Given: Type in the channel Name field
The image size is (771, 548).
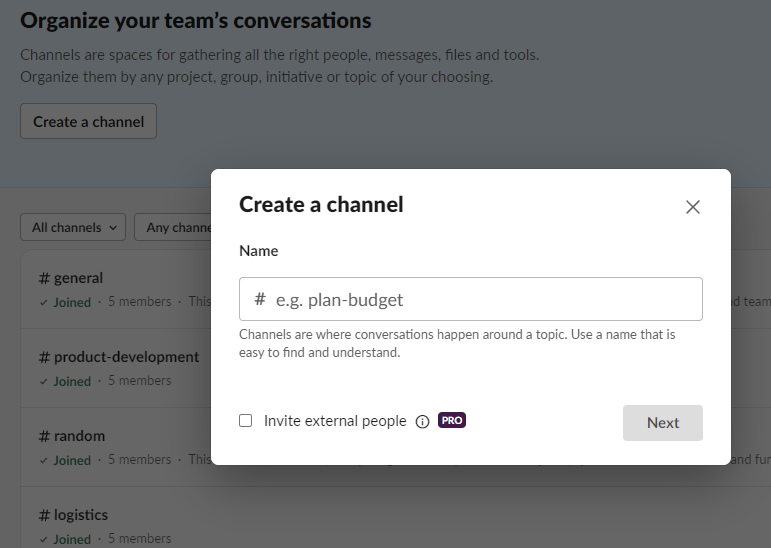Looking at the screenshot, I should tap(480, 299).
